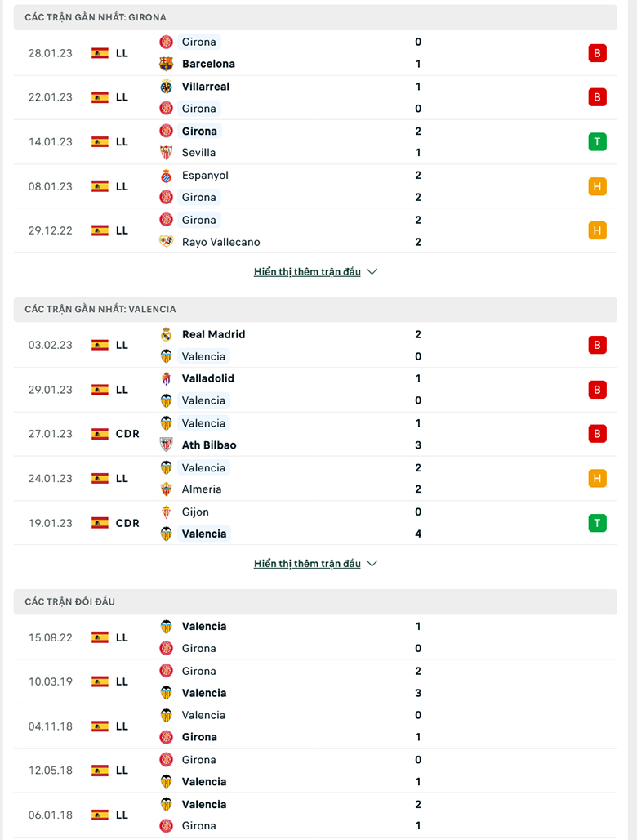The image size is (637, 840).
Task: Toggle the yellow H badge for Valencia vs Almeria
Action: click(x=597, y=479)
